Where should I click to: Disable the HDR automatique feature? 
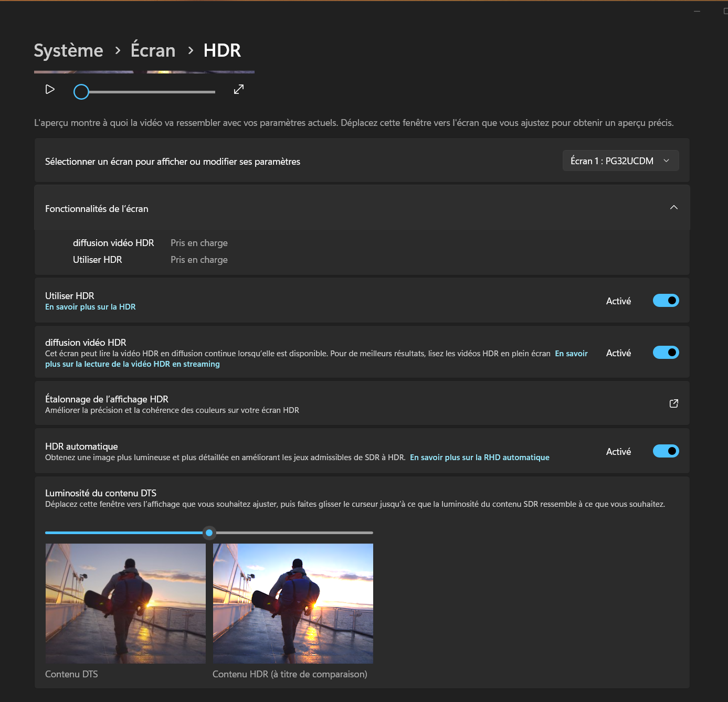coord(666,451)
